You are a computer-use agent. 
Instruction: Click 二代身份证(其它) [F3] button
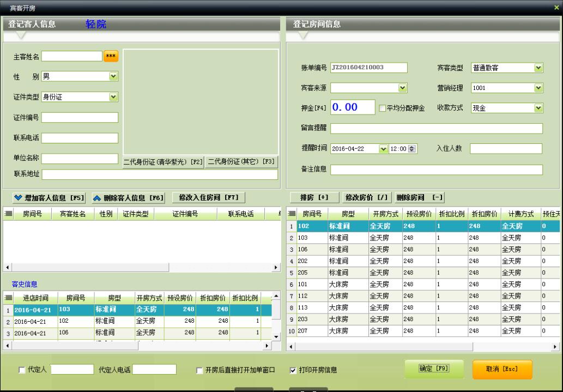[x=241, y=162]
